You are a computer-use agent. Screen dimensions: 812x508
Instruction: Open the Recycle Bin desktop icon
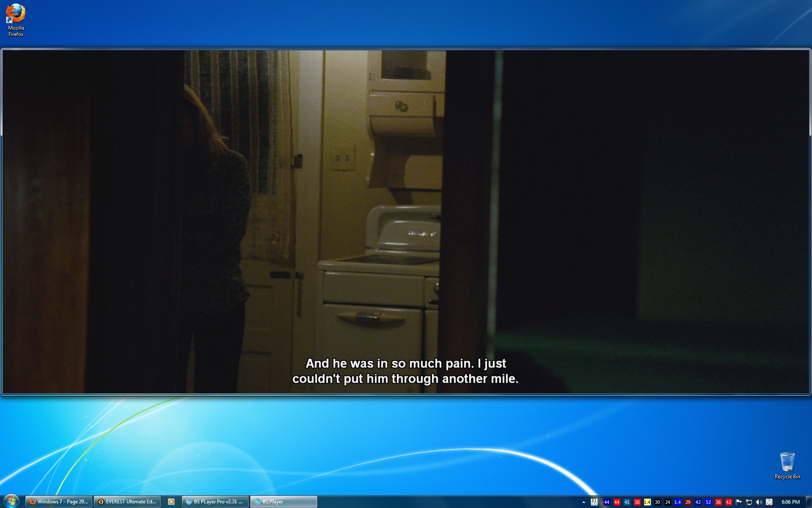(x=787, y=466)
